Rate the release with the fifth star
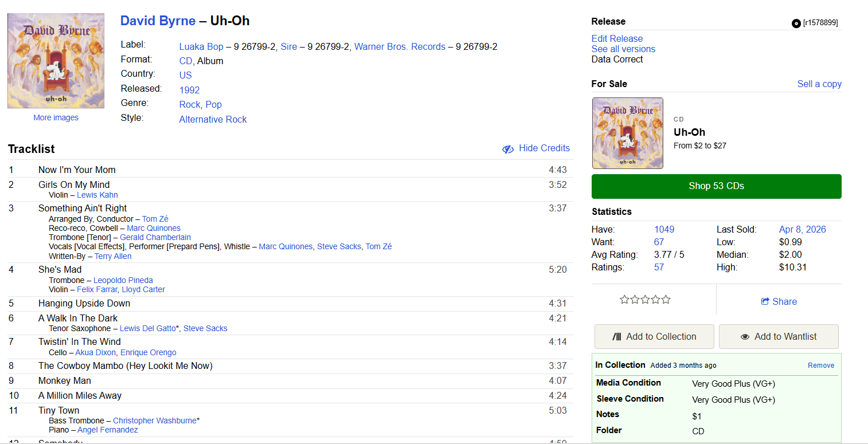The image size is (868, 444). click(666, 300)
